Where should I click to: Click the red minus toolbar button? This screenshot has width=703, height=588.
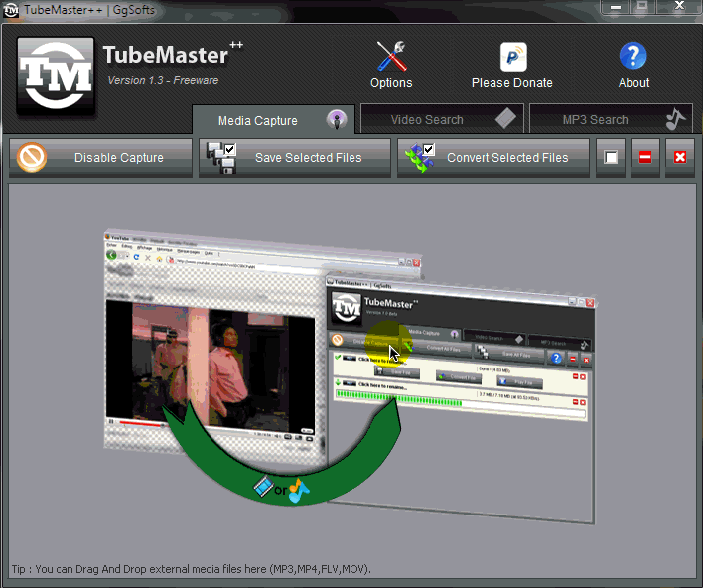(x=645, y=157)
